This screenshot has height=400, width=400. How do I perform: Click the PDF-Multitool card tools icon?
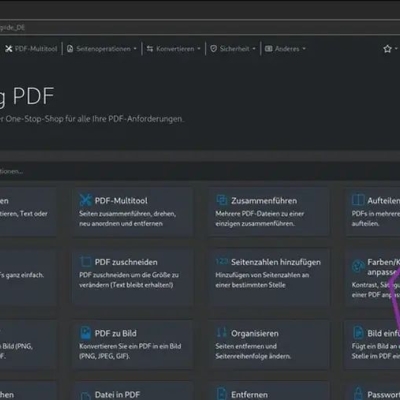pyautogui.click(x=86, y=200)
